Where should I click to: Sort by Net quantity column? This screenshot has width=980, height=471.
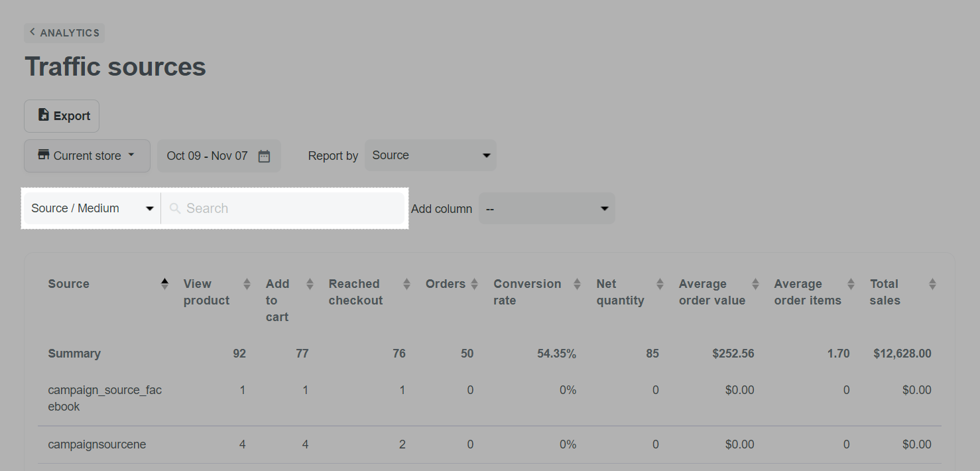pyautogui.click(x=660, y=284)
